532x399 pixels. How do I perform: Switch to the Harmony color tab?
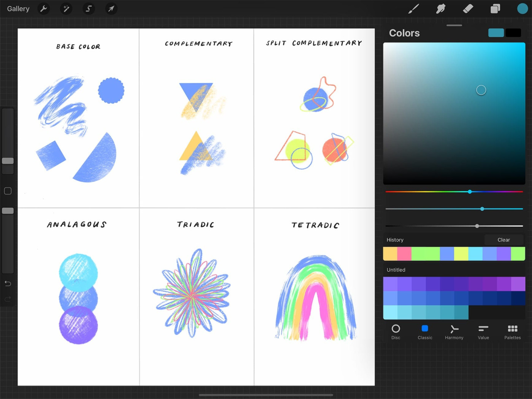tap(454, 332)
